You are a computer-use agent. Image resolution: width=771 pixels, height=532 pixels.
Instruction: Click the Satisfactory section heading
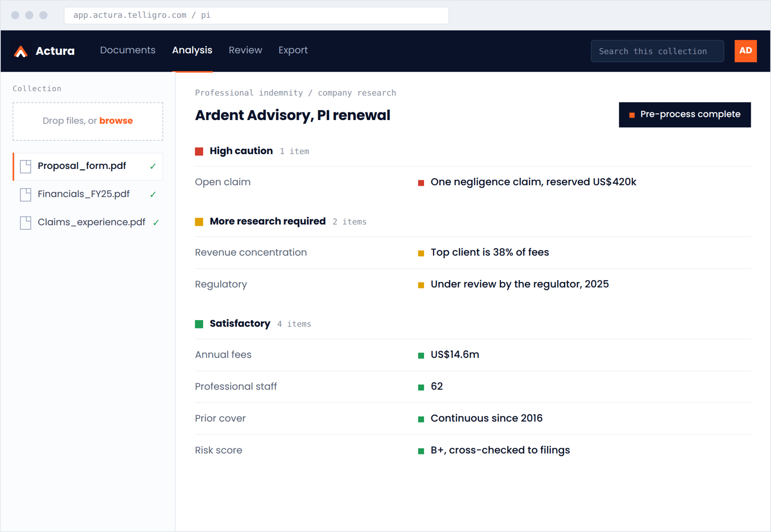pos(240,324)
